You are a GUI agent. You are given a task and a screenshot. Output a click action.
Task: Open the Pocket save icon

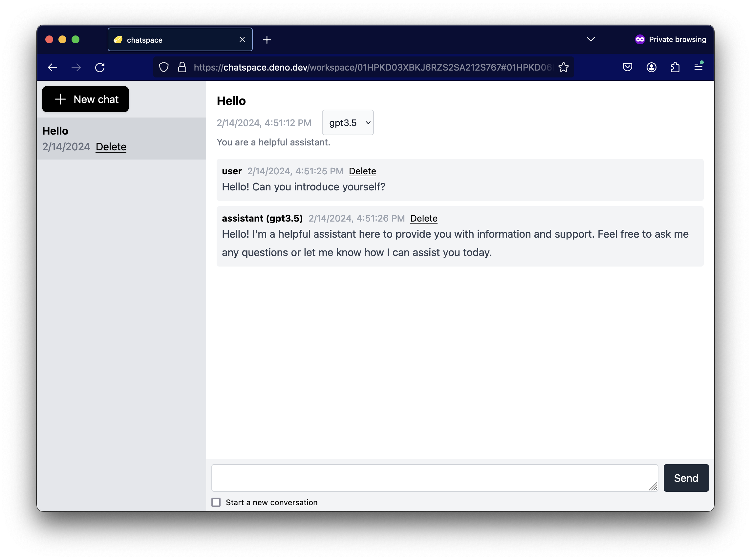pos(627,67)
